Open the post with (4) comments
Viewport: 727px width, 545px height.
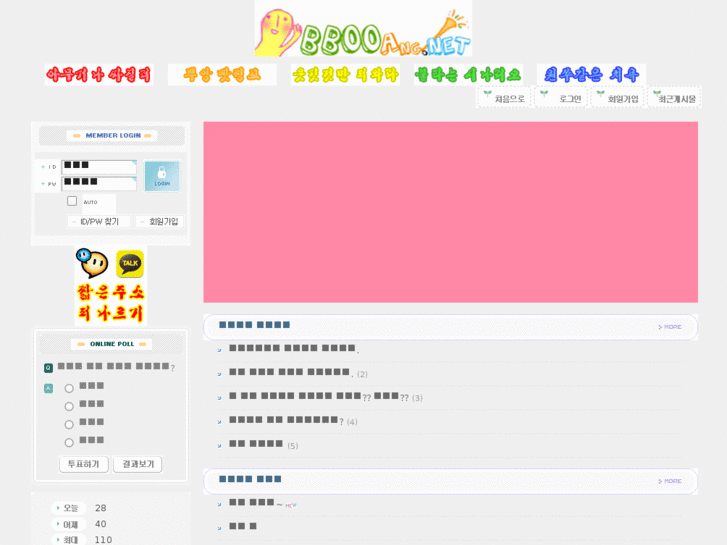pyautogui.click(x=287, y=420)
